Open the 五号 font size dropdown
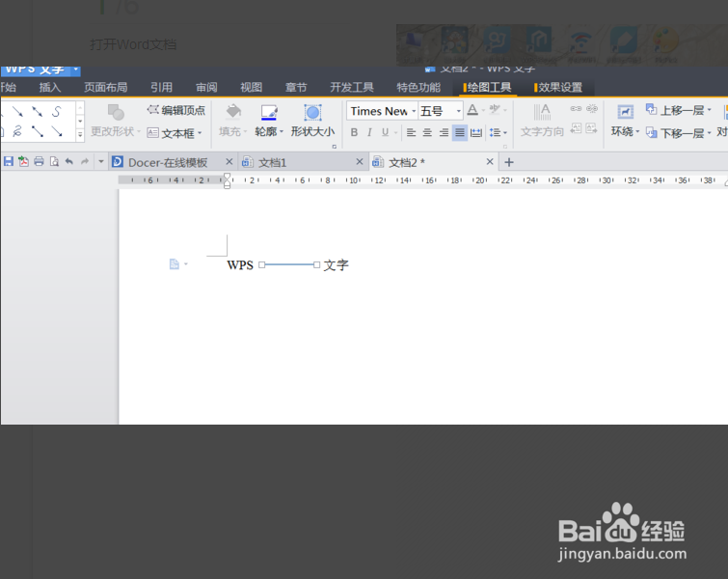 458,111
